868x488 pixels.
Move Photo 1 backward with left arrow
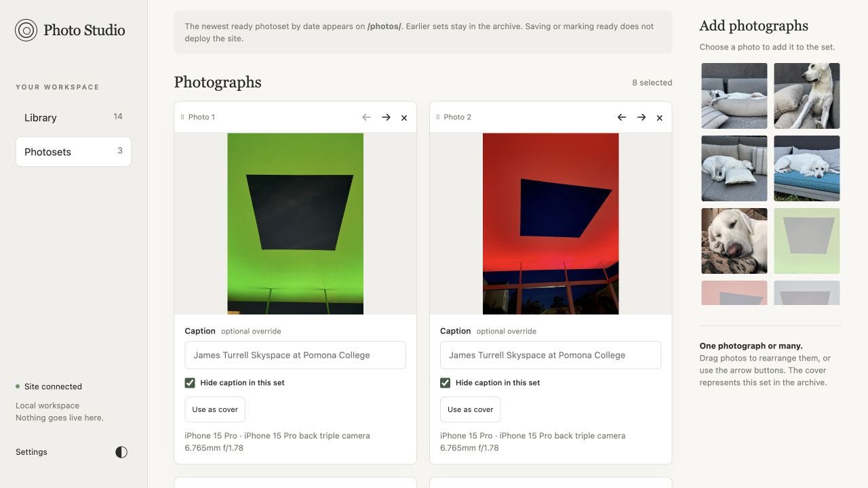click(366, 117)
